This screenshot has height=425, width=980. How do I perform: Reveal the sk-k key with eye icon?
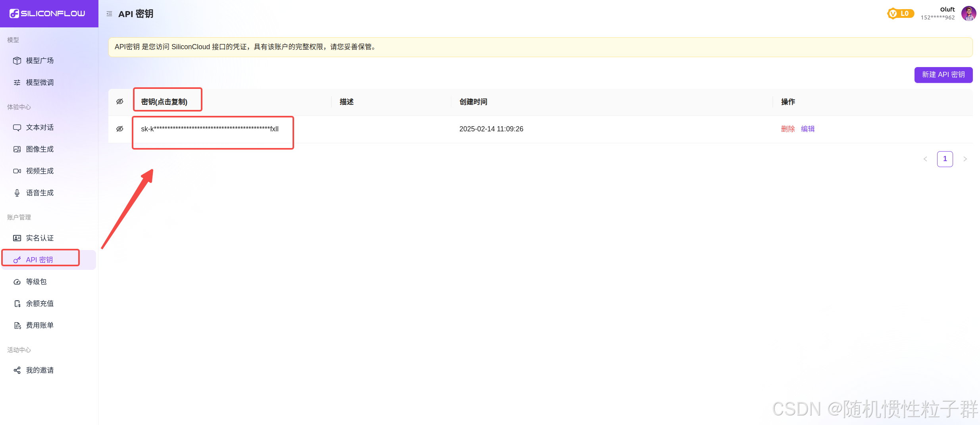pyautogui.click(x=120, y=129)
